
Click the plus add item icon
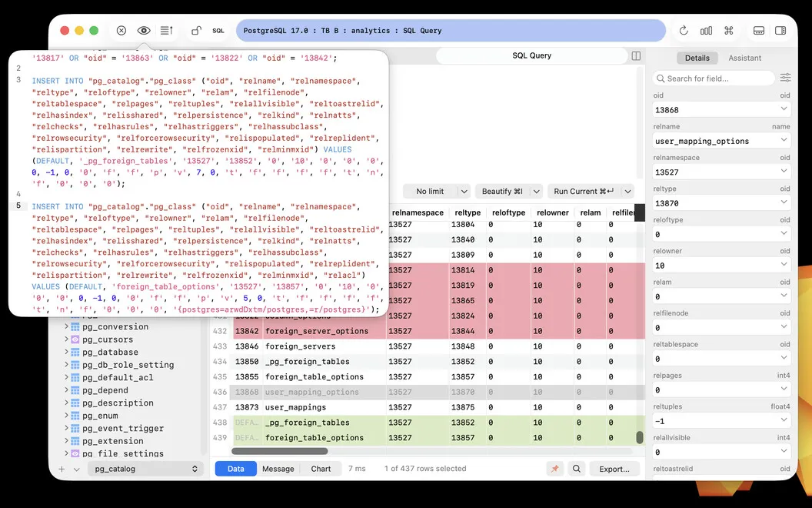[x=62, y=469]
